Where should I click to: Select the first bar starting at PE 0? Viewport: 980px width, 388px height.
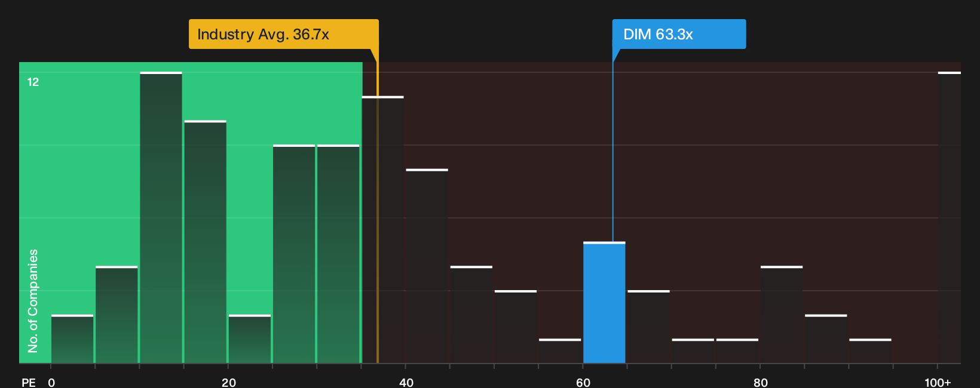(72, 339)
